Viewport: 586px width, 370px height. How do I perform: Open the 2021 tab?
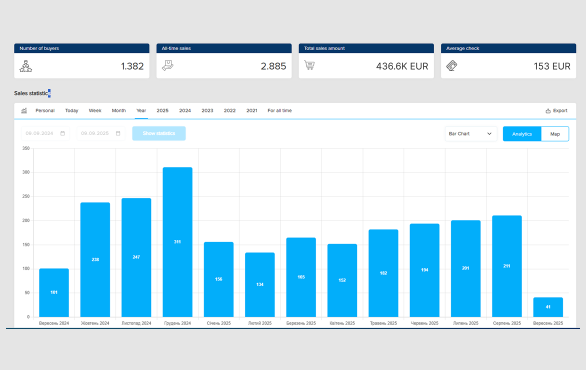pos(252,111)
